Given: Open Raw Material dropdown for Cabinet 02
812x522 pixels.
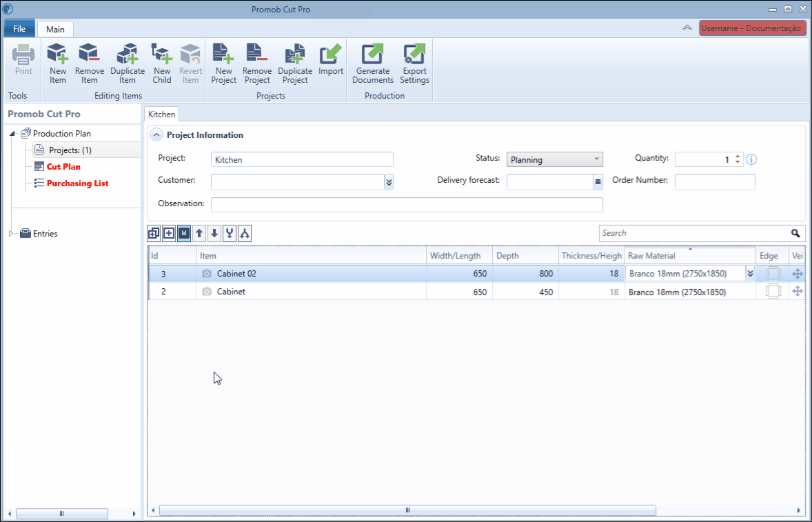Looking at the screenshot, I should [750, 274].
